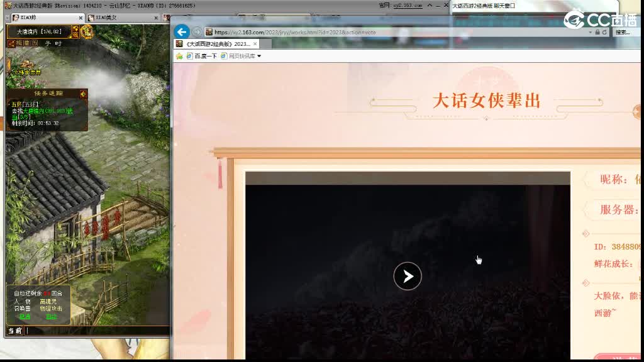This screenshot has width=644, height=362.
Task: Click the 高魂咒 character skill text
Action: tap(48, 301)
